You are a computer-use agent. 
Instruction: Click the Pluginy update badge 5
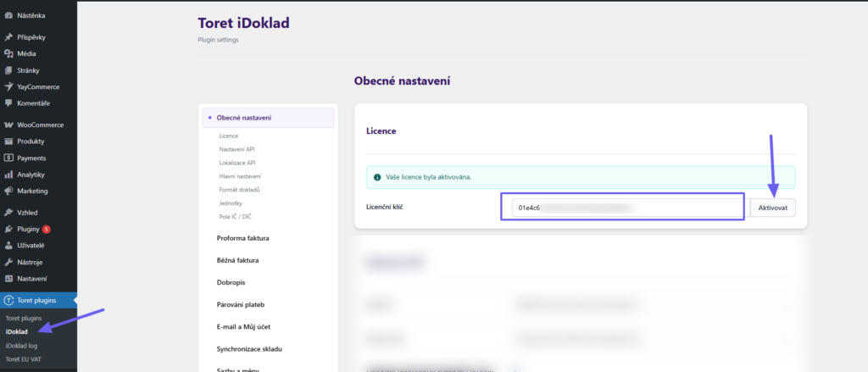47,229
